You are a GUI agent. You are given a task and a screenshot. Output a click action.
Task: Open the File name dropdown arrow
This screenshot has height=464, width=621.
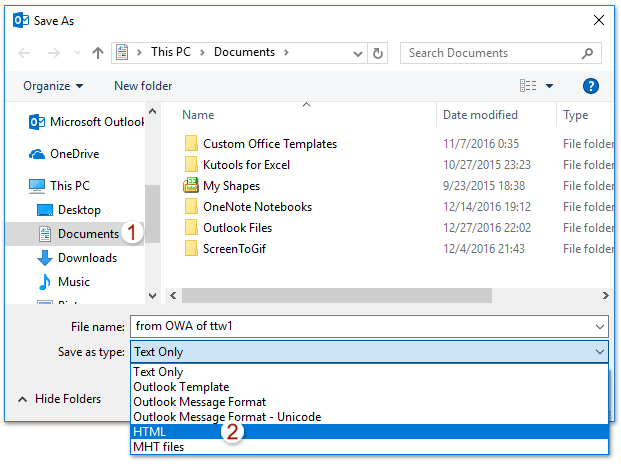click(x=599, y=327)
